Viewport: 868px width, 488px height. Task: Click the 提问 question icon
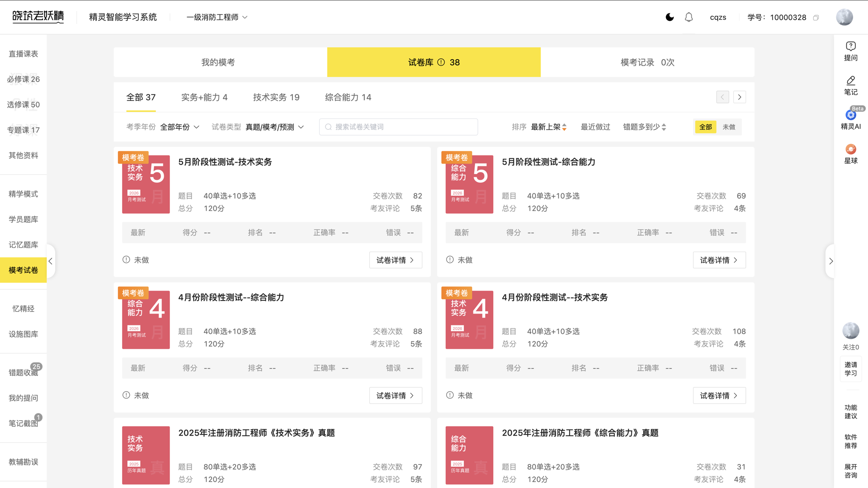(851, 46)
